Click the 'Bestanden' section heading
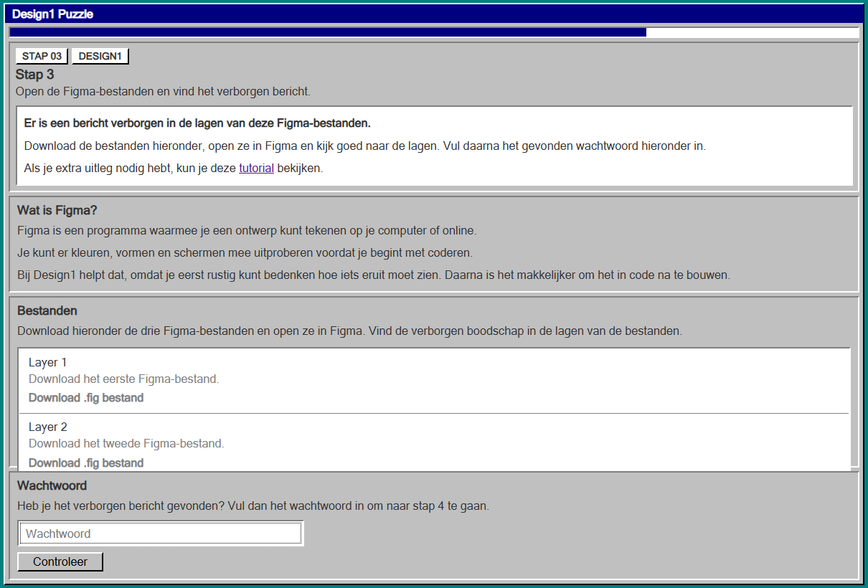The image size is (868, 588). [47, 311]
